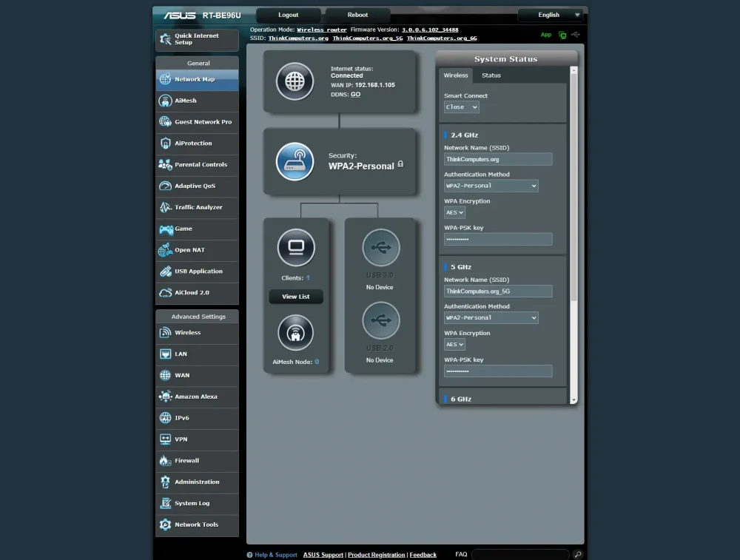740x560 pixels.
Task: Click the Clients count number
Action: coord(308,278)
